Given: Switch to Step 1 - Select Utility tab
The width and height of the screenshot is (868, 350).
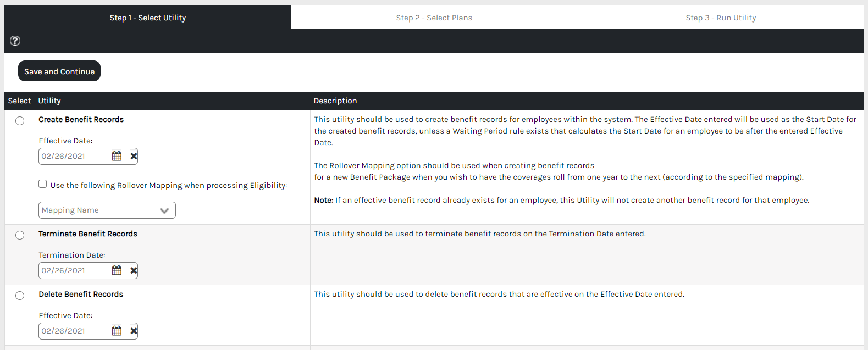Looking at the screenshot, I should click(147, 18).
